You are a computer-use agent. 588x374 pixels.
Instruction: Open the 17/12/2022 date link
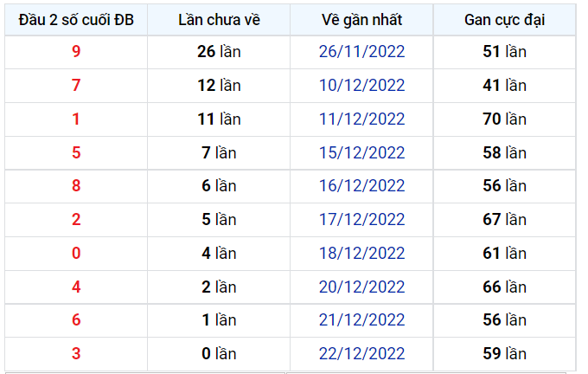pyautogui.click(x=361, y=220)
